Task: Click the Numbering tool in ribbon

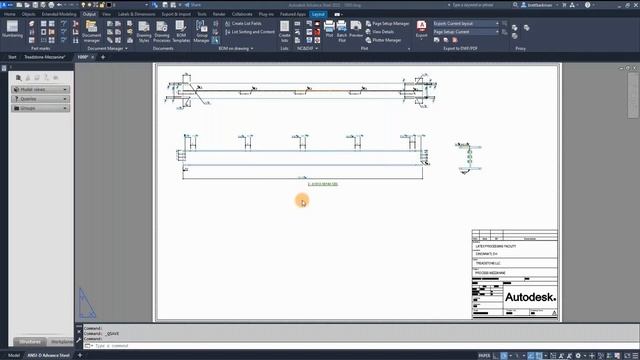Action: 12,30
